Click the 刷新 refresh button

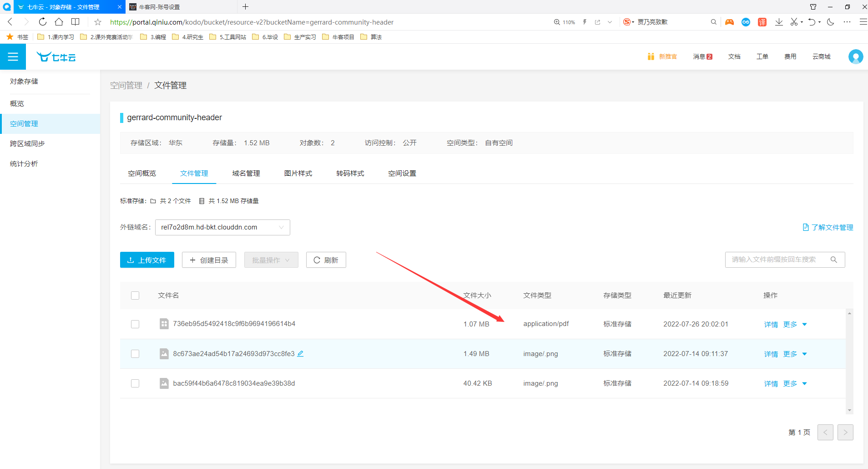(x=326, y=260)
